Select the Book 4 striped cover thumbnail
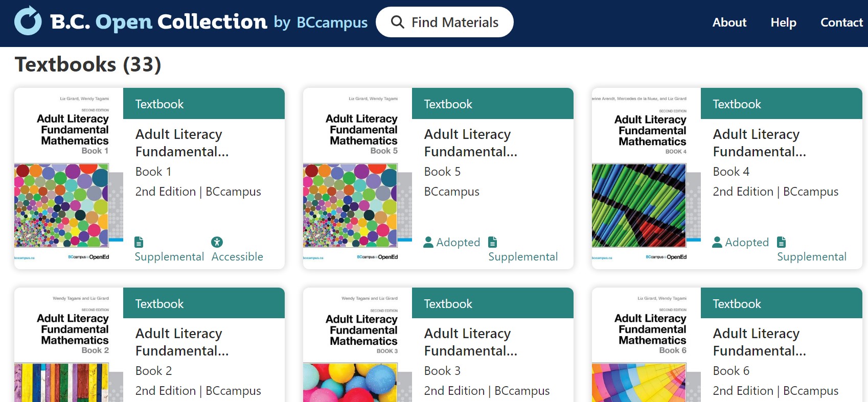 click(x=646, y=178)
